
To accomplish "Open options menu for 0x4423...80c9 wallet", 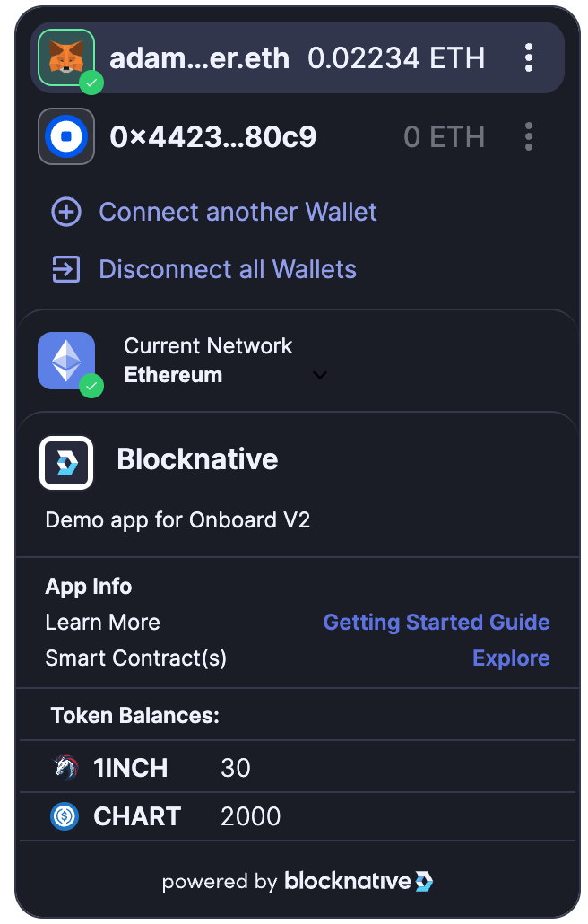I will pyautogui.click(x=529, y=136).
